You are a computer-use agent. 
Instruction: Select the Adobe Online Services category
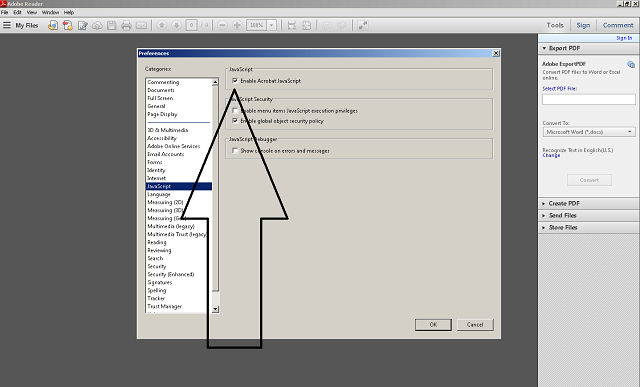pyautogui.click(x=173, y=146)
